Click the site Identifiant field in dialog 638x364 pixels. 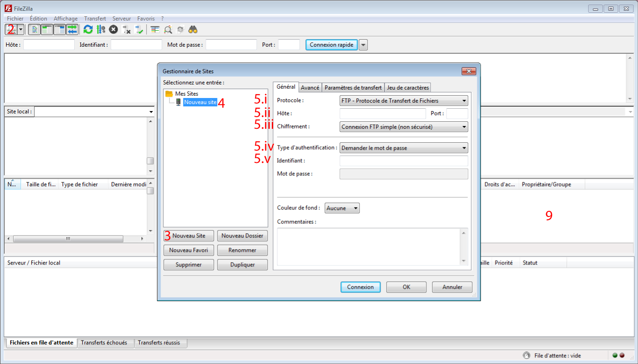point(404,161)
